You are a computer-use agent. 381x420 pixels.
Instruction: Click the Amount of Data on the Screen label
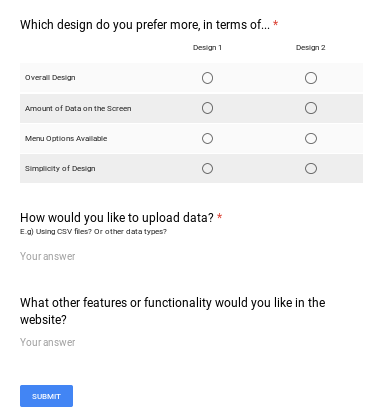(x=78, y=108)
